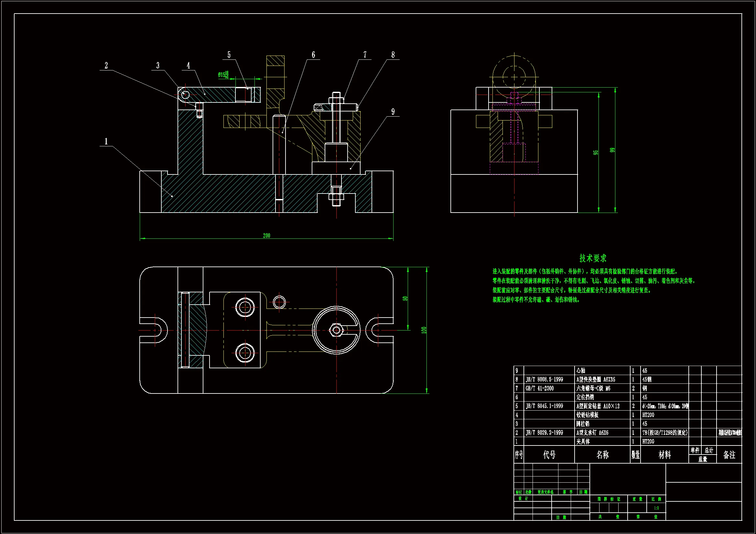The width and height of the screenshot is (756, 534).
Task: Select the 技术要求 heading text
Action: [x=593, y=258]
